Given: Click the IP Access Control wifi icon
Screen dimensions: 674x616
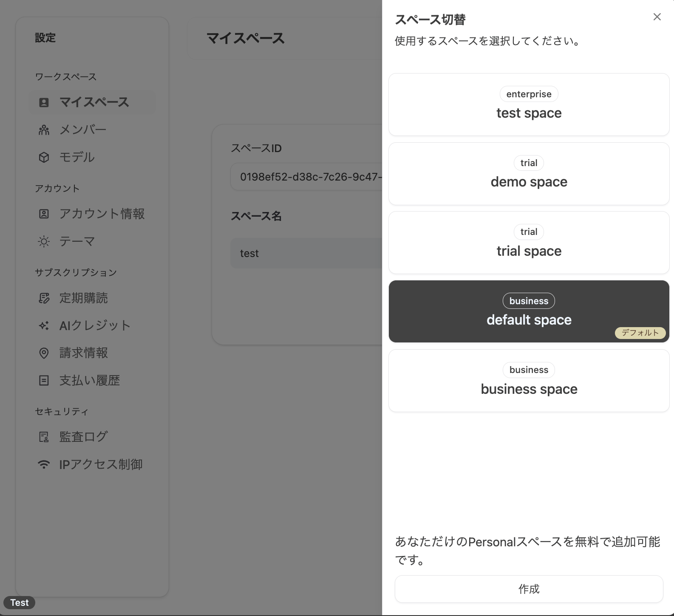Looking at the screenshot, I should (x=44, y=464).
